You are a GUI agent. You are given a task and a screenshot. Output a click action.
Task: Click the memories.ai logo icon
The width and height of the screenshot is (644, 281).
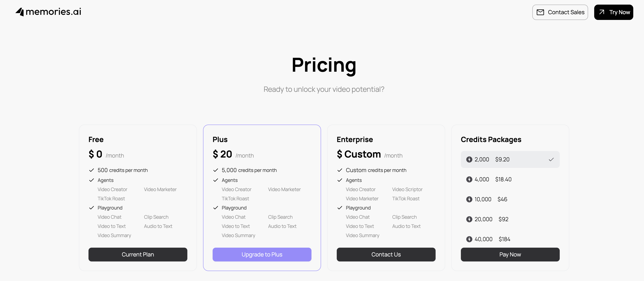(x=20, y=12)
